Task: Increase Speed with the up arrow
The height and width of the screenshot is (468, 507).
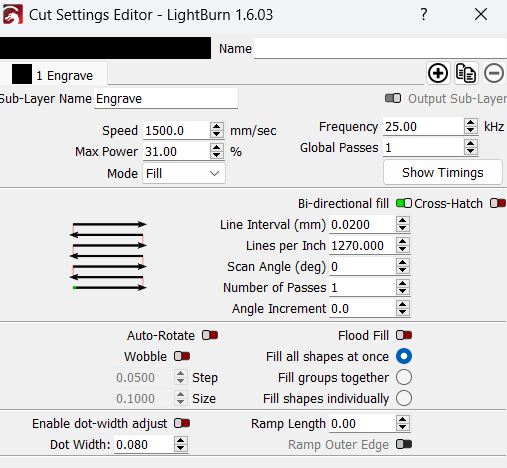Action: click(x=217, y=127)
